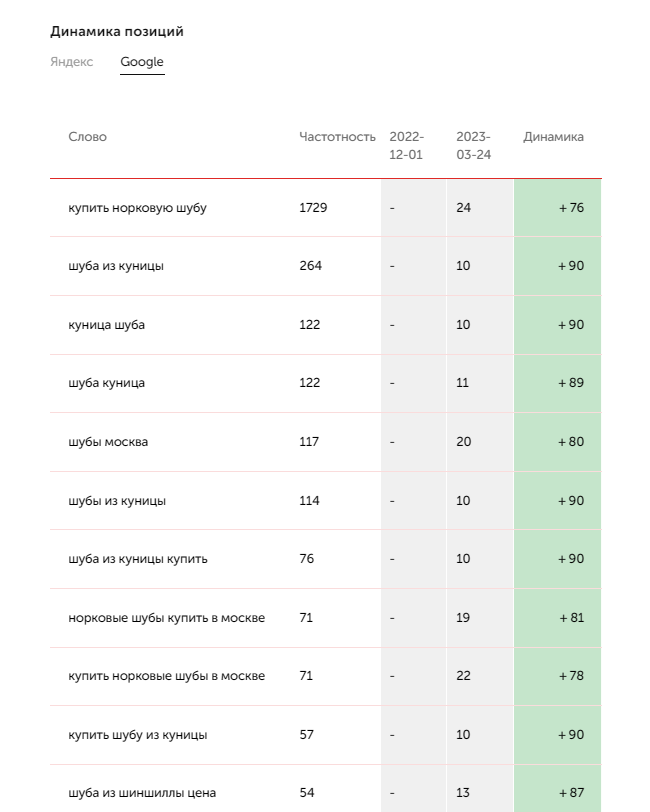Switch to the Яндекс tab
Image resolution: width=650 pixels, height=812 pixels.
(x=71, y=62)
